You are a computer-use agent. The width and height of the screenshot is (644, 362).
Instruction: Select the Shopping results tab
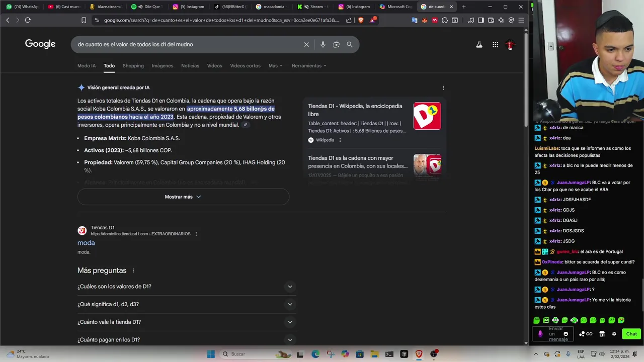point(133,66)
